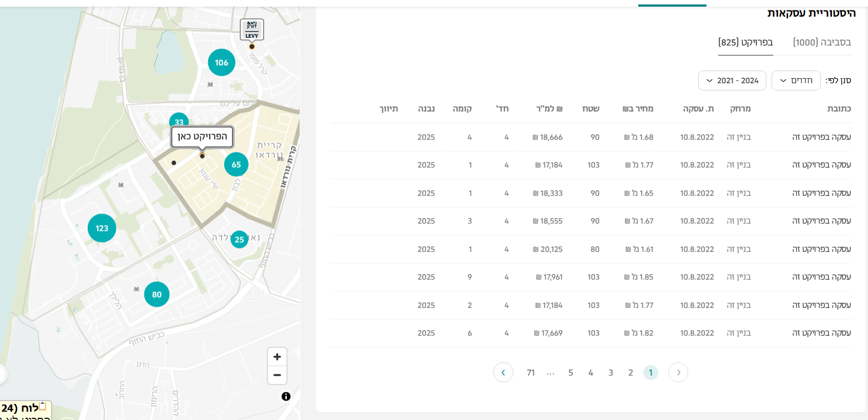Open the 123 listings map cluster
This screenshot has height=420, width=868.
point(102,229)
